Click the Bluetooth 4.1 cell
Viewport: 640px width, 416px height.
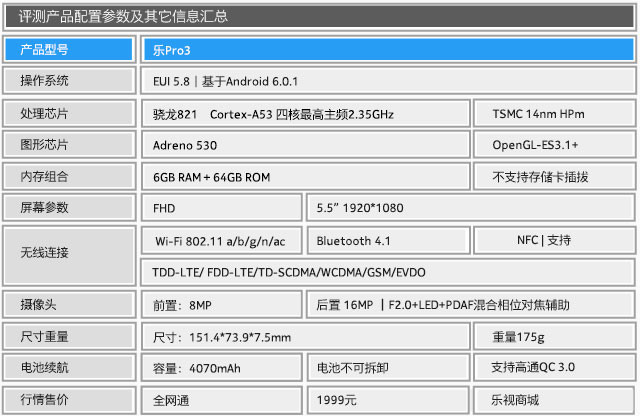pyautogui.click(x=388, y=241)
